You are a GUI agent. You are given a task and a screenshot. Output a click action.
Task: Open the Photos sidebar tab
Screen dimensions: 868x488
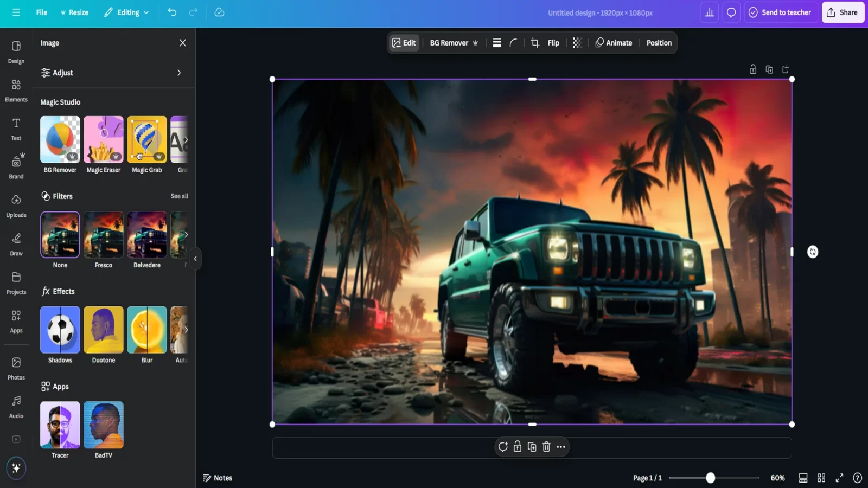coord(16,368)
